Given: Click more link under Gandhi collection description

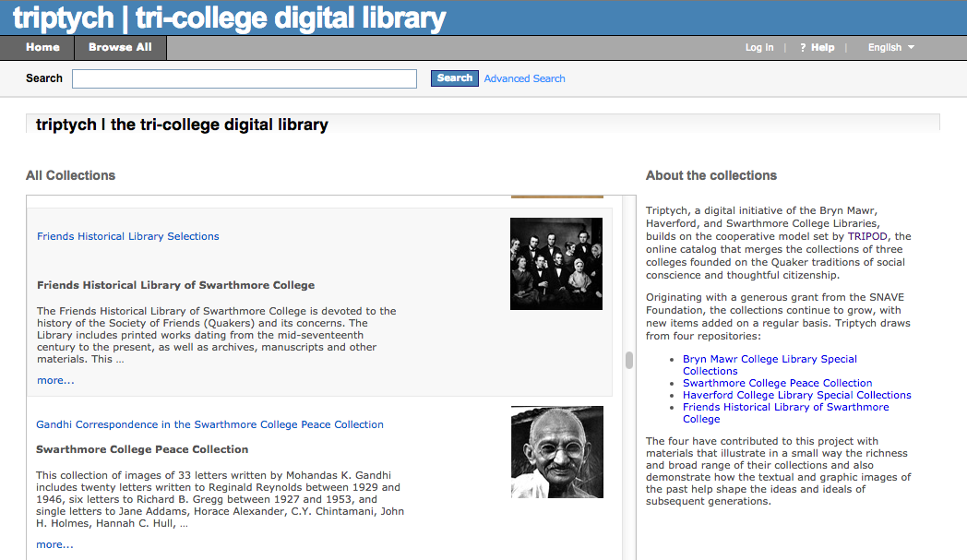Looking at the screenshot, I should 54,544.
